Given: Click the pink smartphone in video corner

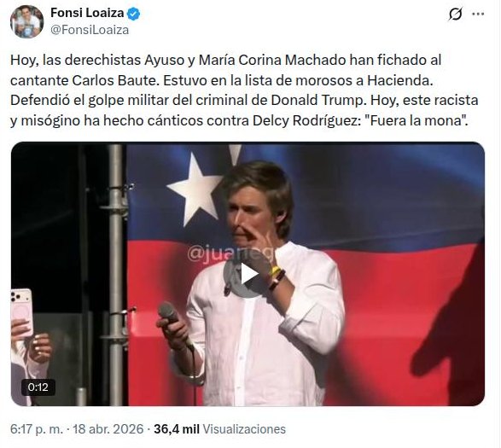Looking at the screenshot, I should (21, 312).
